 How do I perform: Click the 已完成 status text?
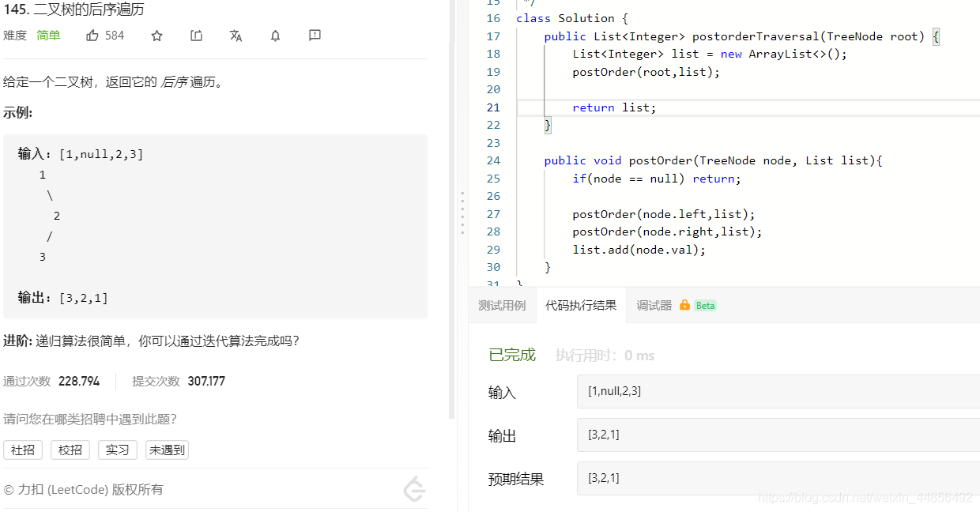tap(512, 356)
